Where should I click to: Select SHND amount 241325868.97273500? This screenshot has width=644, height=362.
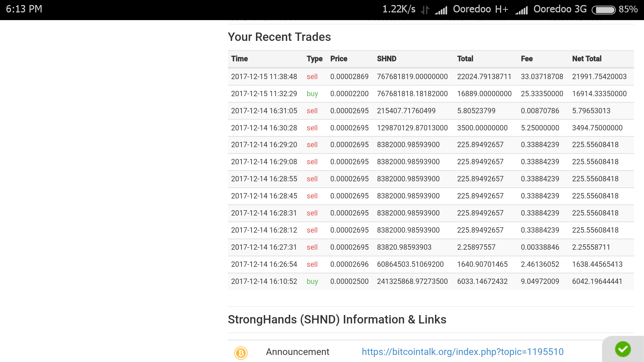tap(412, 281)
